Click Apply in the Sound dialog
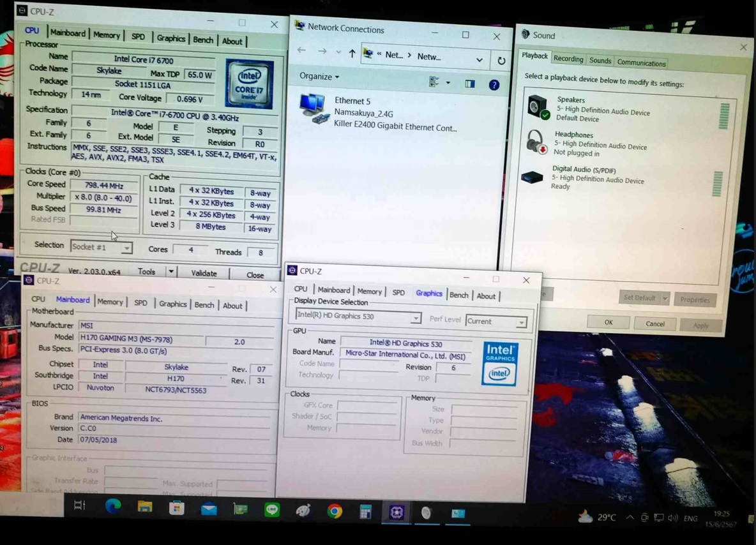Screen dimensions: 756x545 point(700,325)
